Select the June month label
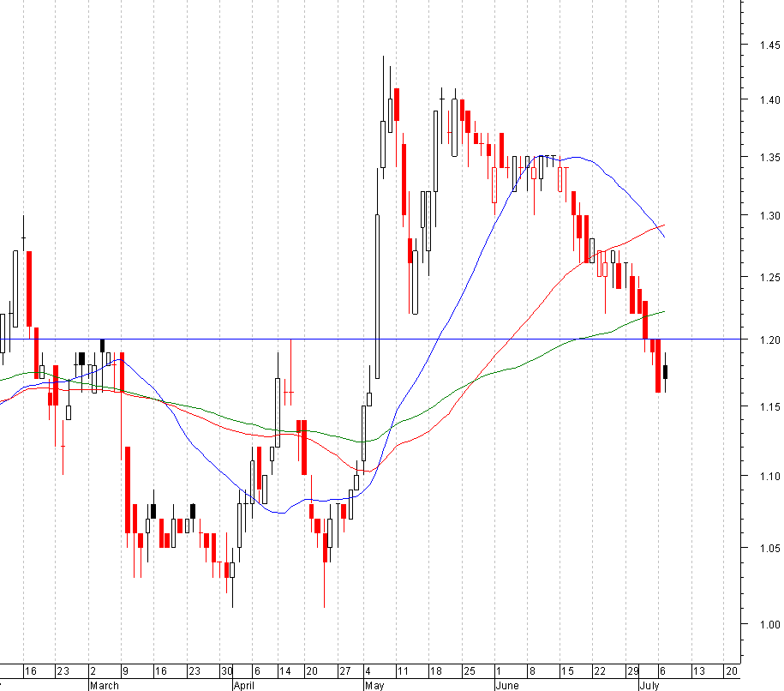This screenshot has width=784, height=691. coord(507,686)
